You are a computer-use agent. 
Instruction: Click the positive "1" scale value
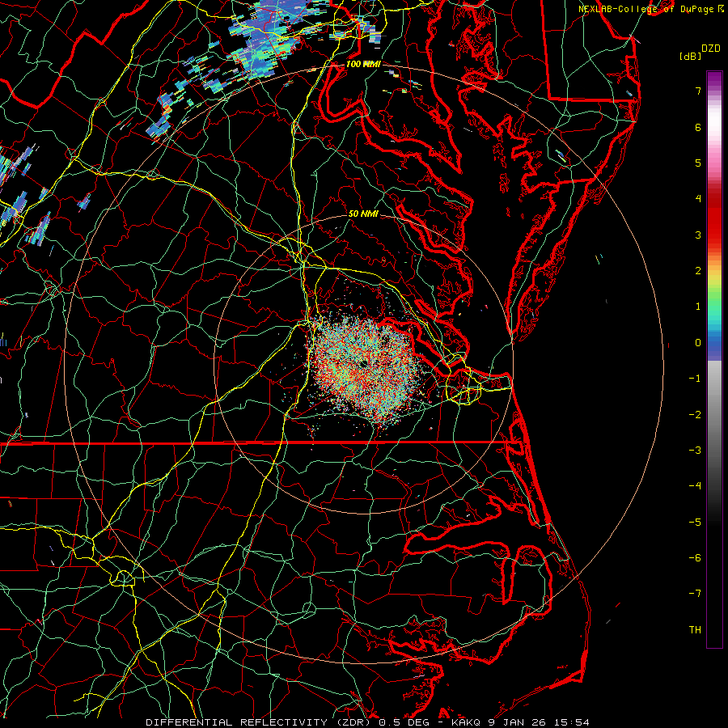(x=698, y=307)
